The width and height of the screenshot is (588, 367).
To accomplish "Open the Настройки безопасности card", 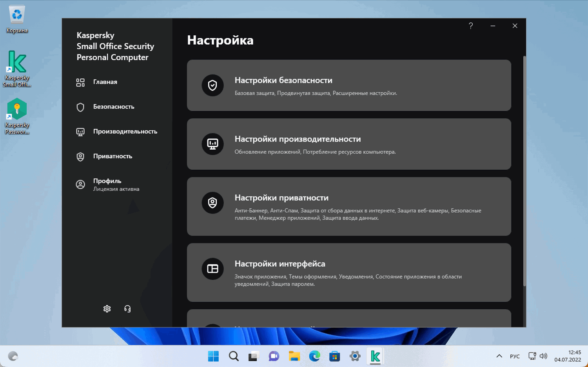I will pyautogui.click(x=349, y=85).
